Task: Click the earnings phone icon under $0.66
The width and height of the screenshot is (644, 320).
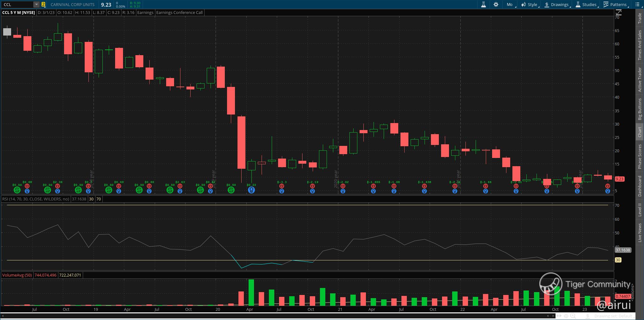Action: pos(149,186)
